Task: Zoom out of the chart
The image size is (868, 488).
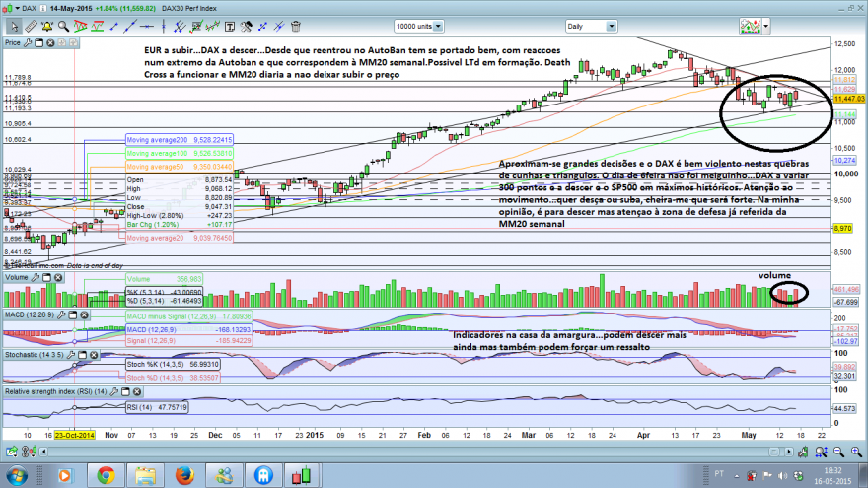Action: tap(838, 453)
